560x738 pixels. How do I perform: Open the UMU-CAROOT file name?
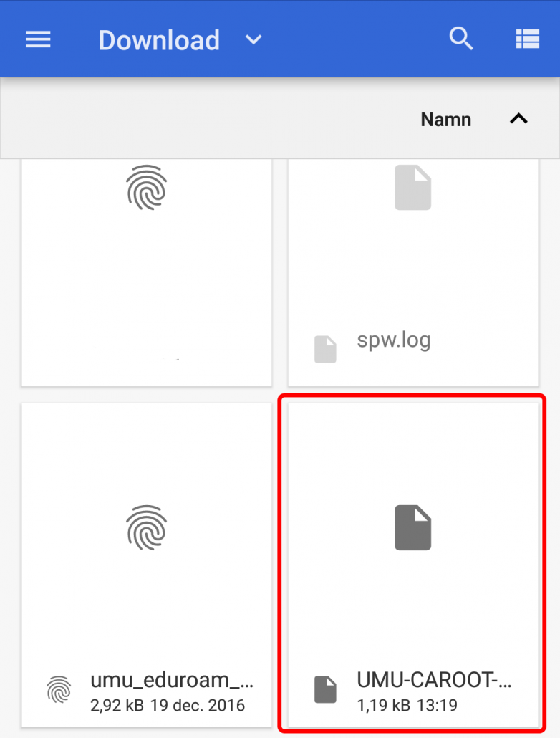coord(434,680)
